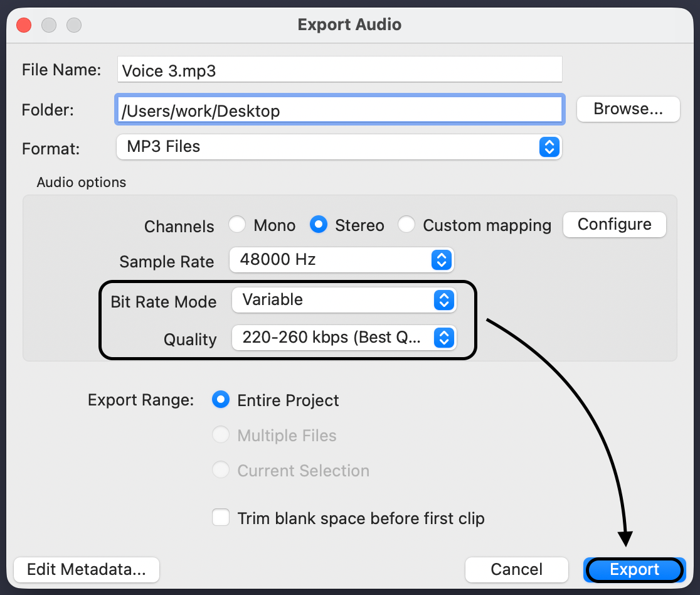The image size is (700, 595).
Task: Select the Stereo channel option
Action: click(x=319, y=225)
